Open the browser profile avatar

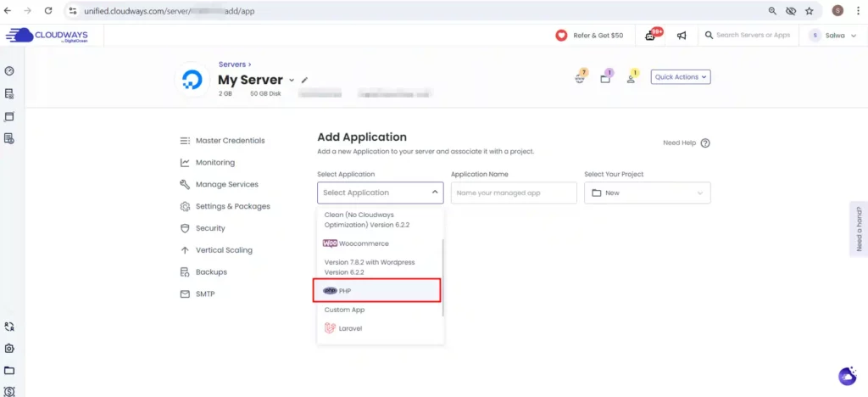[x=838, y=10]
